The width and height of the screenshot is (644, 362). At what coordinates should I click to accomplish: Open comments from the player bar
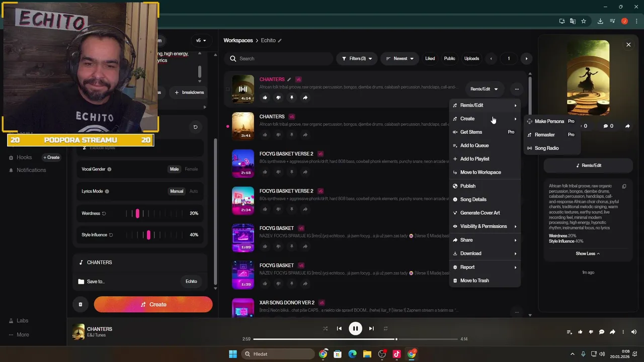click(602, 332)
